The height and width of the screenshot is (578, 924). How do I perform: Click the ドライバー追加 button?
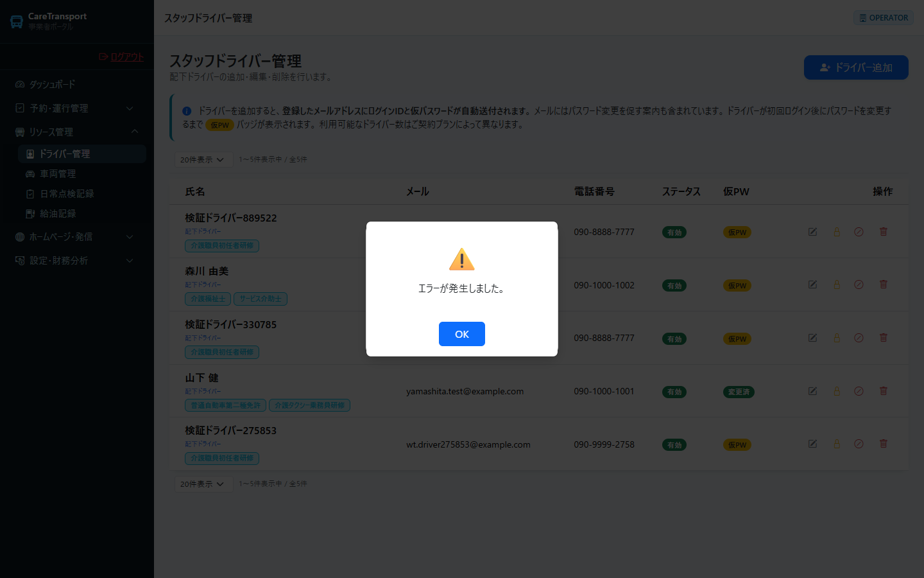[x=856, y=67]
